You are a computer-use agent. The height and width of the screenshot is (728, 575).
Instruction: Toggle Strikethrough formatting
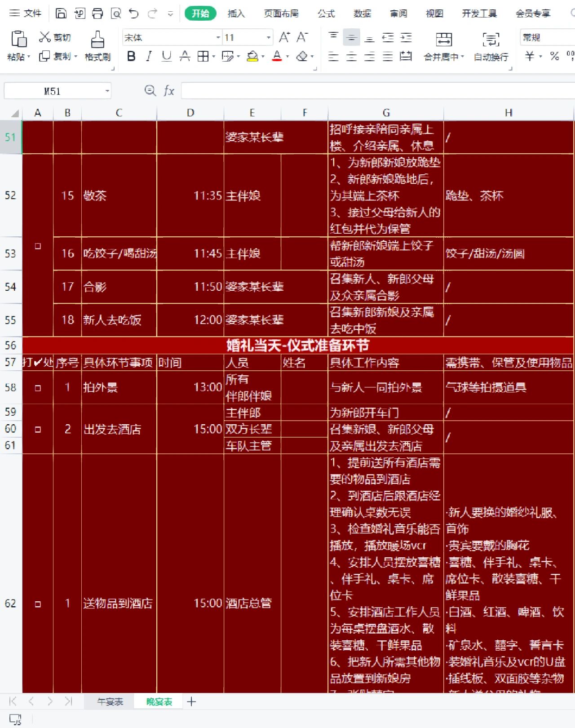[x=185, y=57]
